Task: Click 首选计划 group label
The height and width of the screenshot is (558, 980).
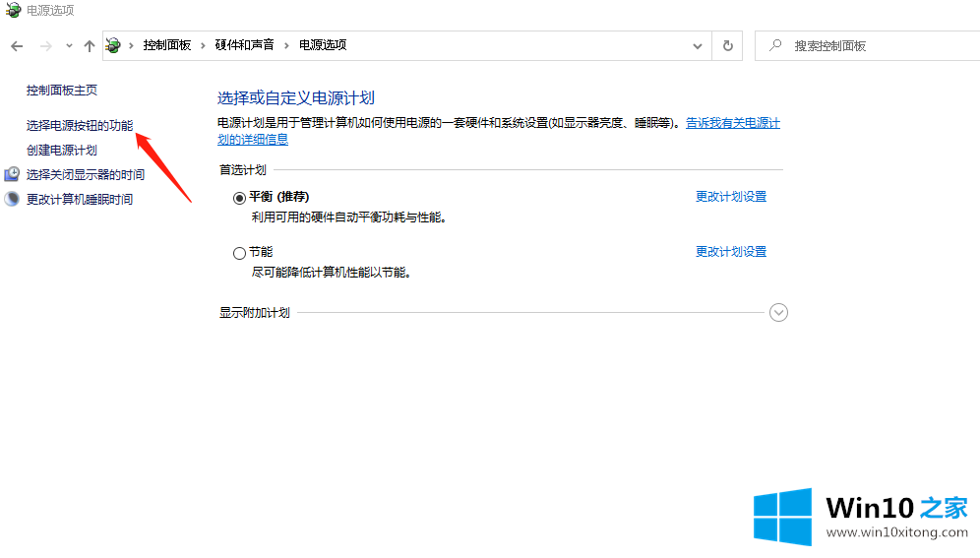Action: coord(242,170)
